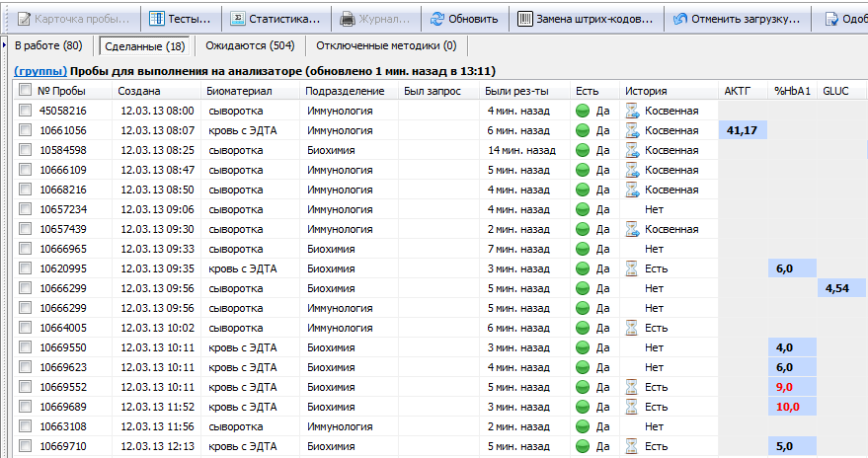The height and width of the screenshot is (458, 868).
Task: Click green status icon for sample 45058216
Action: point(583,111)
